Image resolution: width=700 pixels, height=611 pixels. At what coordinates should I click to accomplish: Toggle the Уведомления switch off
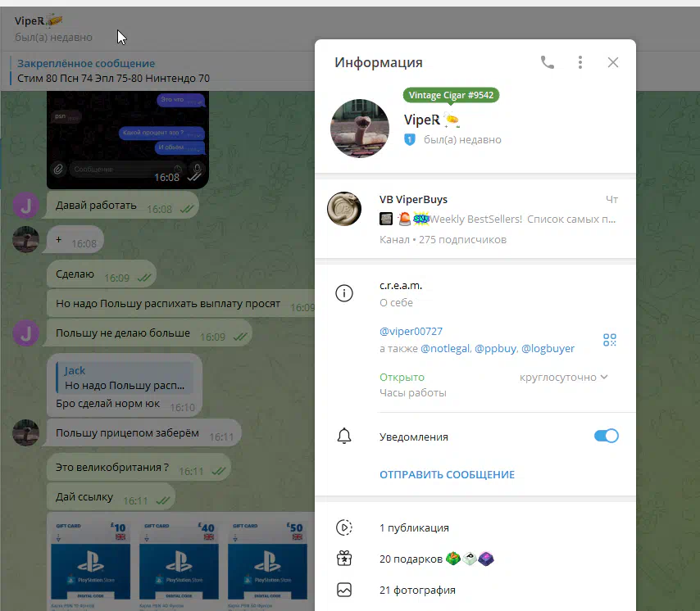pyautogui.click(x=606, y=437)
